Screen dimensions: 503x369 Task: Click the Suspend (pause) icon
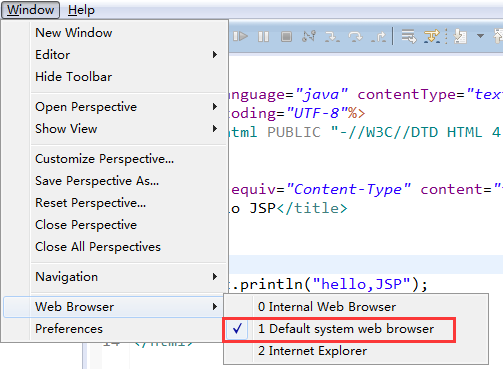[263, 36]
